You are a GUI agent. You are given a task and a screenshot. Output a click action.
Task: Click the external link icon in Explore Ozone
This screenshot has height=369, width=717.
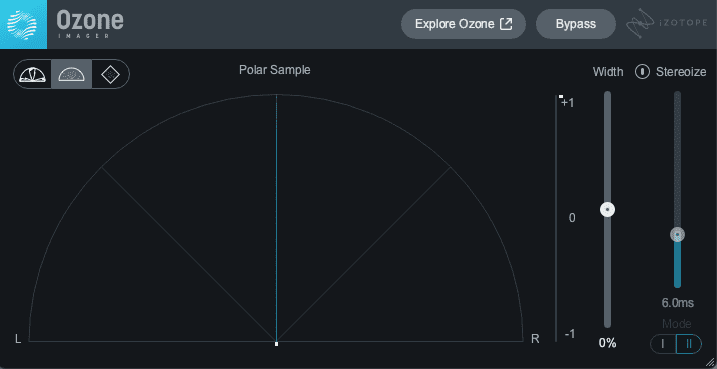pyautogui.click(x=506, y=24)
